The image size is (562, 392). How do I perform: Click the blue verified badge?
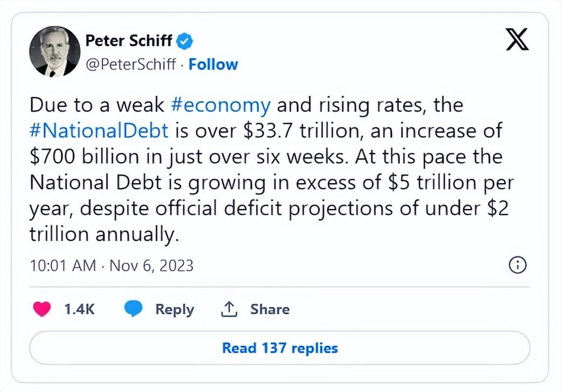[185, 40]
